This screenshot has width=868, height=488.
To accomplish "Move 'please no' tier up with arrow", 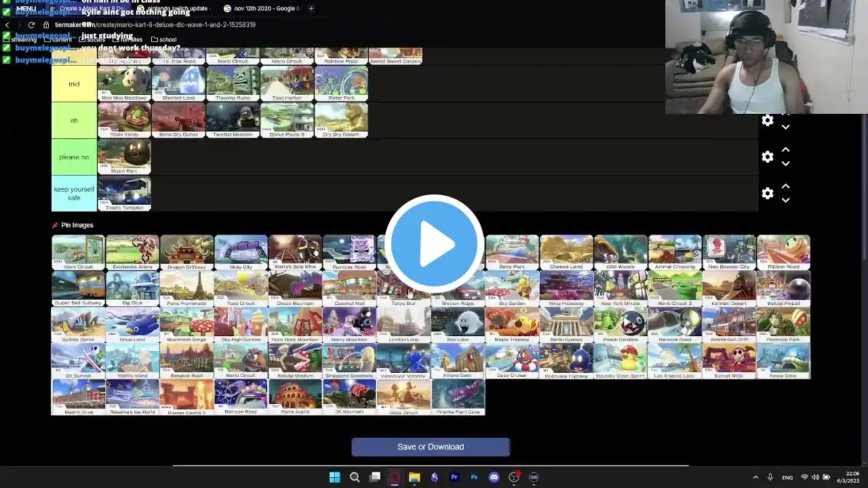I will (x=785, y=150).
